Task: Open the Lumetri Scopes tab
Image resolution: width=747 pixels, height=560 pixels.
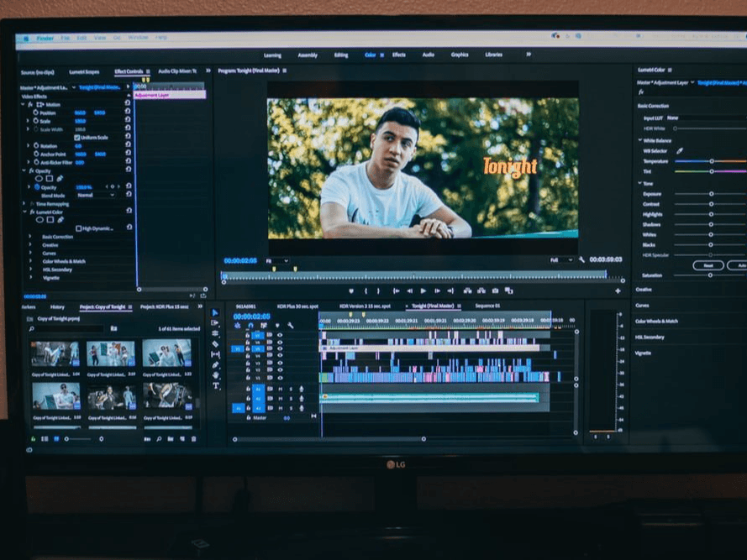Action: 83,72
